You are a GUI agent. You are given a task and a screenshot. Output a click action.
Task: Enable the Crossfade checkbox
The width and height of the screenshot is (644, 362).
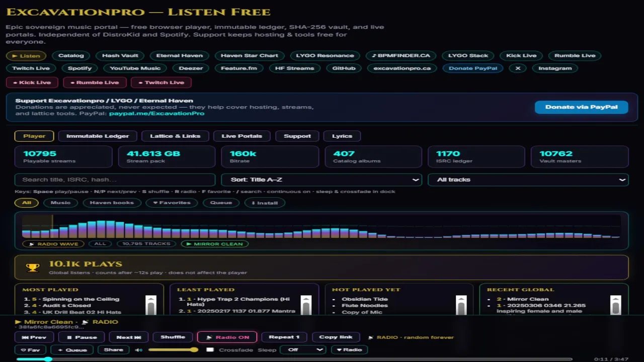point(210,350)
